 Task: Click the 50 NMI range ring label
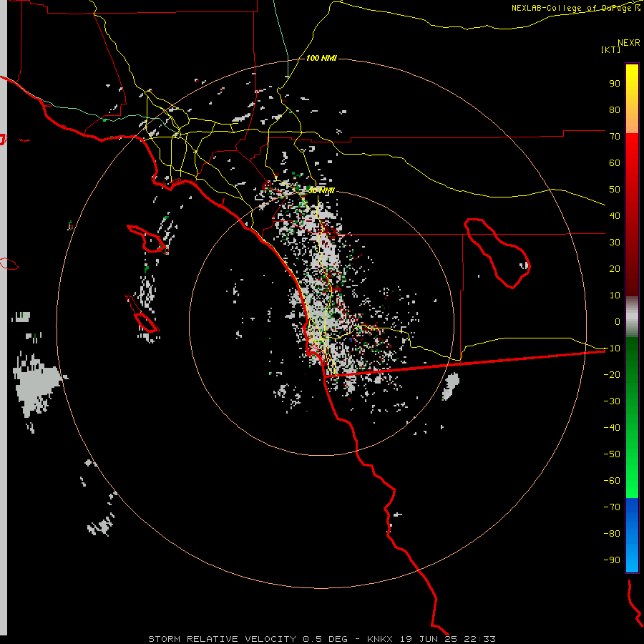(x=321, y=190)
